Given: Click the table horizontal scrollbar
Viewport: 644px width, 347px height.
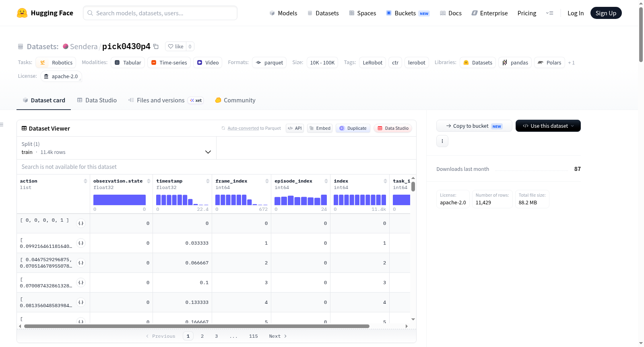Looking at the screenshot, I should (x=197, y=326).
